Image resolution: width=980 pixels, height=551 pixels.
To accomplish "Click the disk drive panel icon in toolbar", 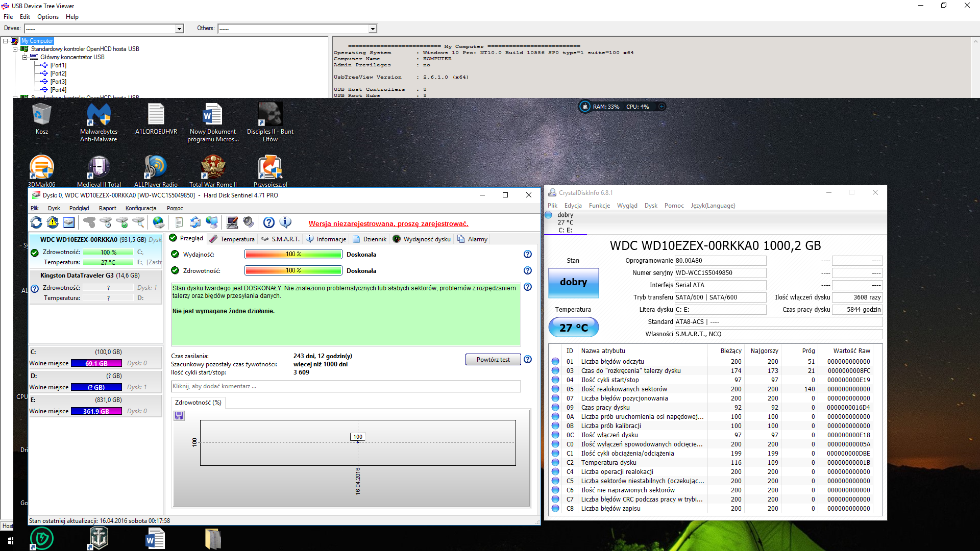I will tap(69, 222).
